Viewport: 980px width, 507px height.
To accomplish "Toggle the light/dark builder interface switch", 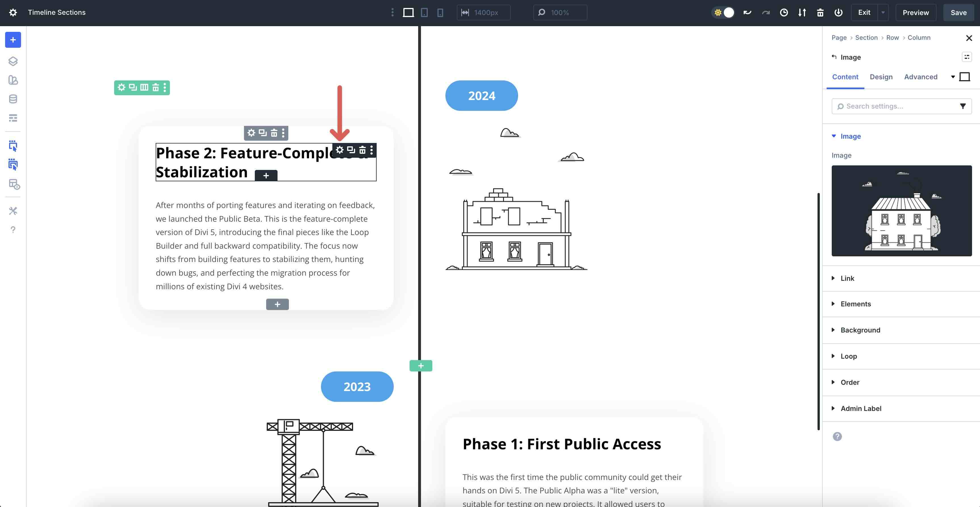I will pos(722,12).
